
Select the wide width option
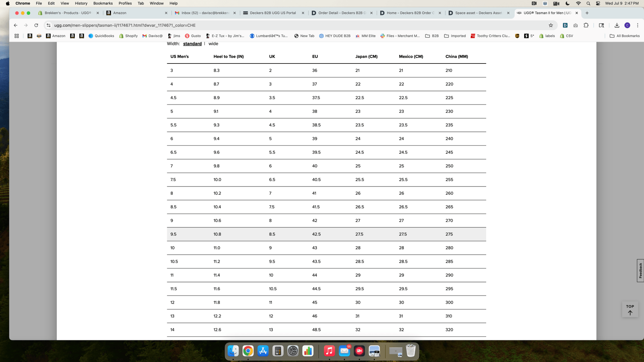(x=213, y=44)
